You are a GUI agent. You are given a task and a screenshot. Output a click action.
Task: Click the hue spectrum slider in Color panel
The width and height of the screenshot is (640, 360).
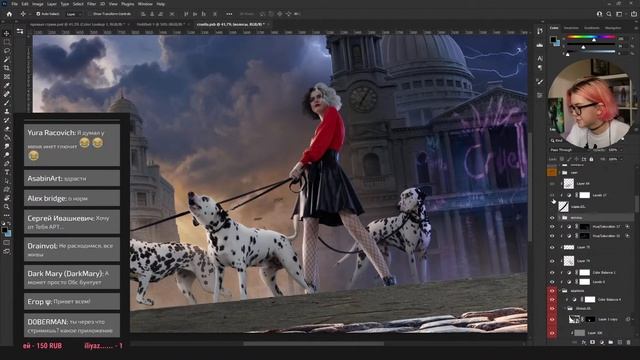[x=591, y=37]
